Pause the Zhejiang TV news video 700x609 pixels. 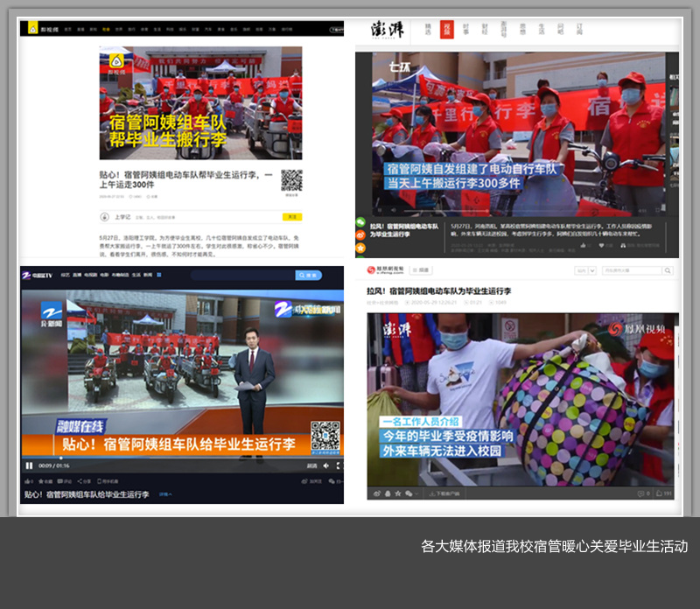point(29,465)
